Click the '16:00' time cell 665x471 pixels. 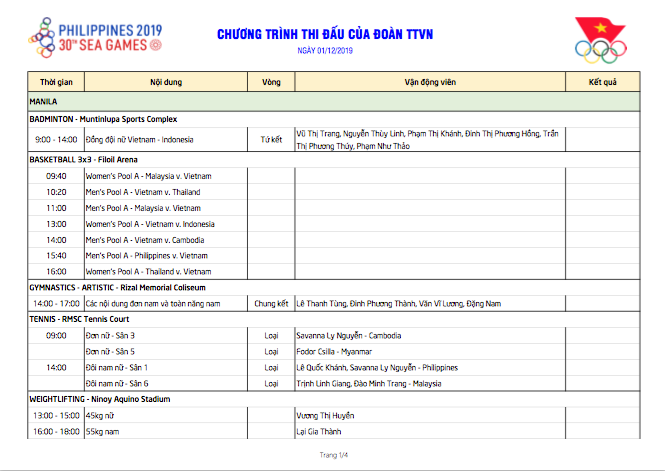point(56,272)
